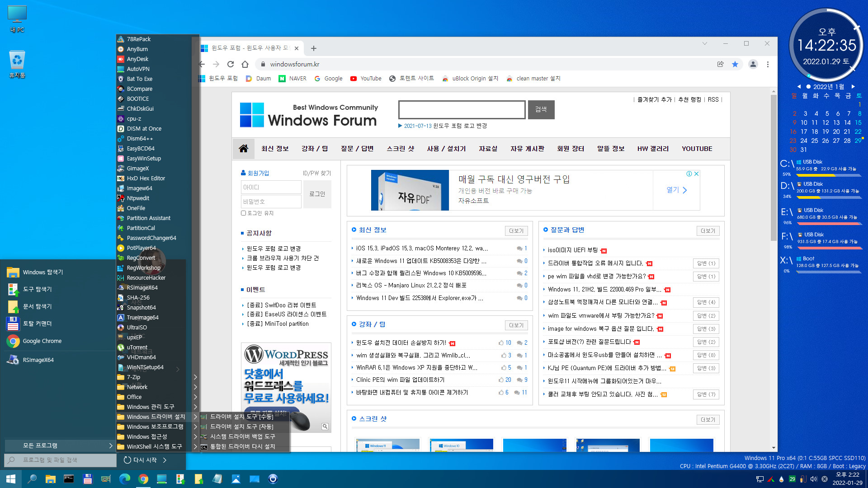Screen dimensions: 868x488
Task: Open BOOTICE in the program list
Action: point(137,99)
